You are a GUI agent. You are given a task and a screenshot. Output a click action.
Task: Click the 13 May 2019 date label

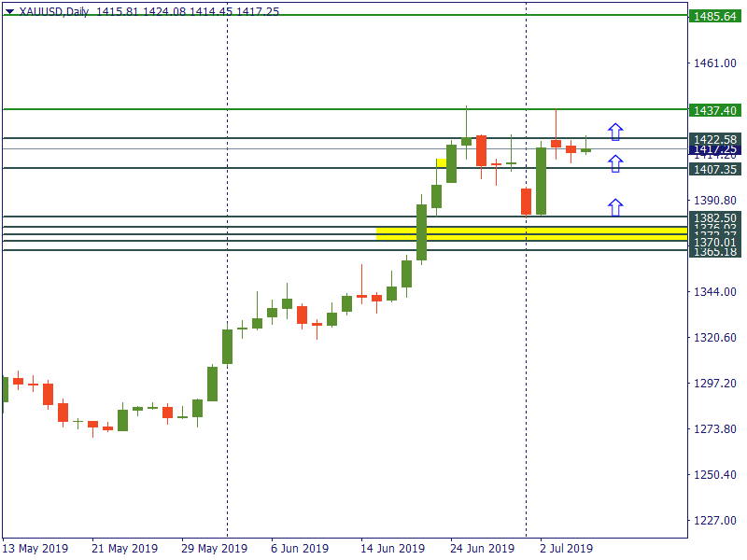point(35,549)
